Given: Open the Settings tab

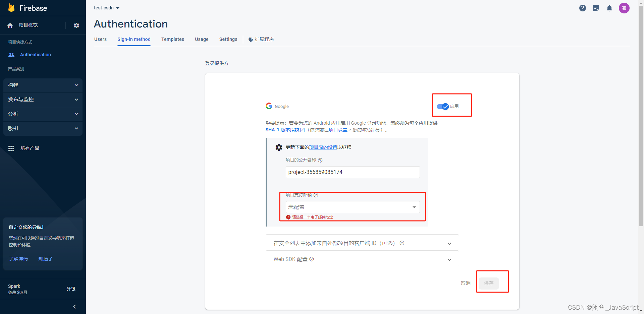Looking at the screenshot, I should coord(228,39).
